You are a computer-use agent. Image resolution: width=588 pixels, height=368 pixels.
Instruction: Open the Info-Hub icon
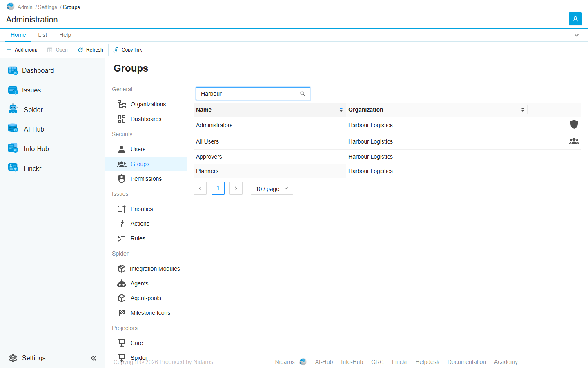coord(13,148)
